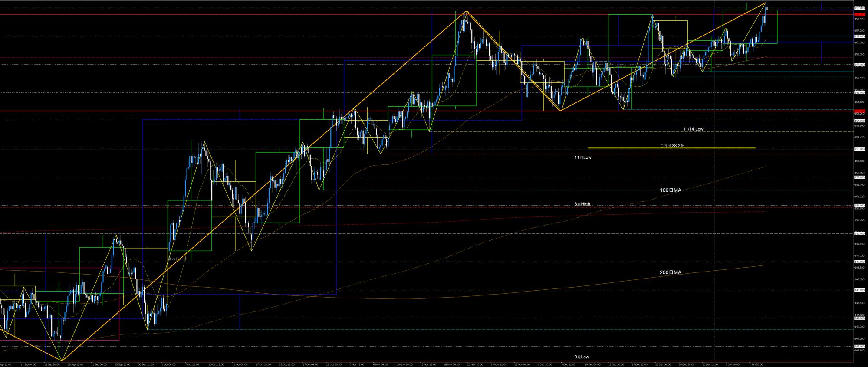Click the 157.000 price axis label

point(859,36)
